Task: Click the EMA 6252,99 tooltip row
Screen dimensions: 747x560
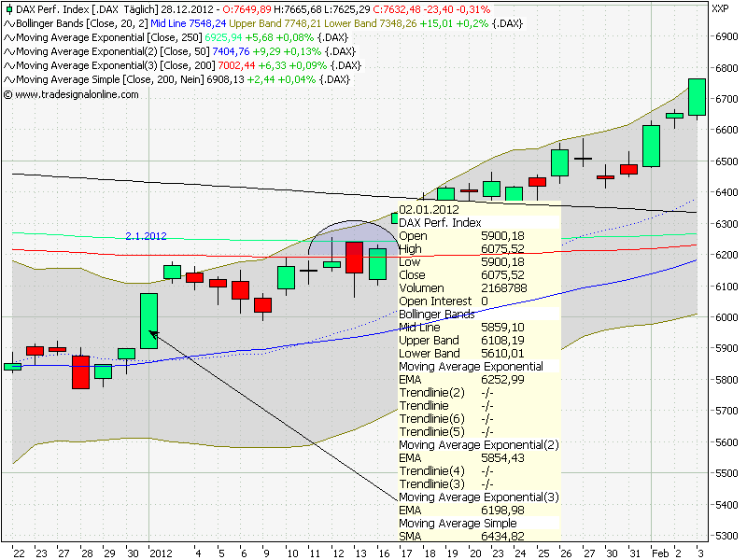Action: (x=479, y=380)
